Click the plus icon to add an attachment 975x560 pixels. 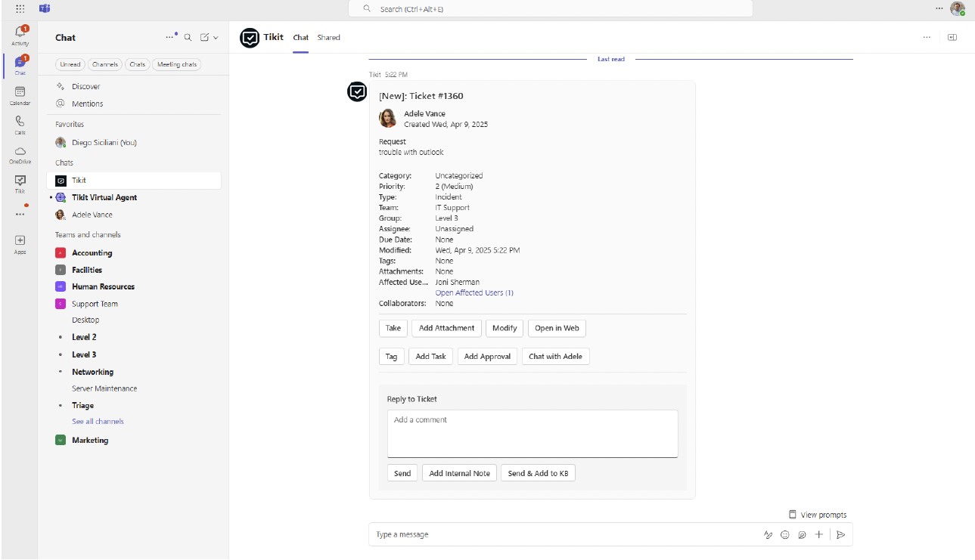(818, 534)
